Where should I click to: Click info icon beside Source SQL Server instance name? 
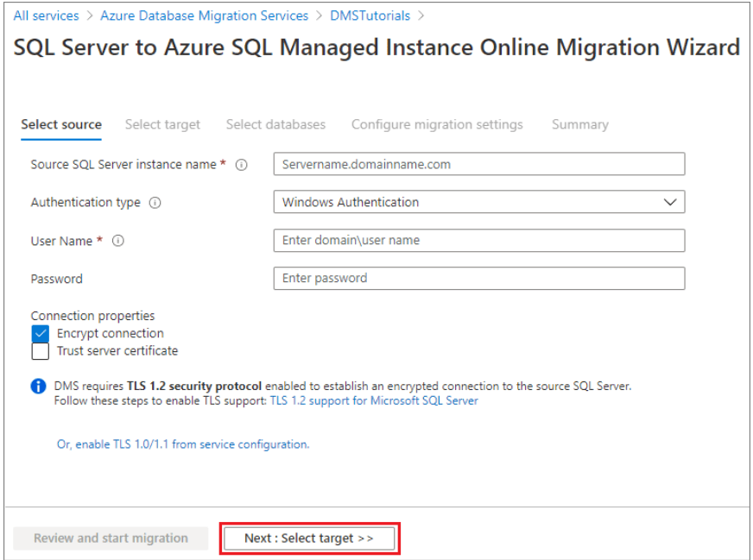242,165
